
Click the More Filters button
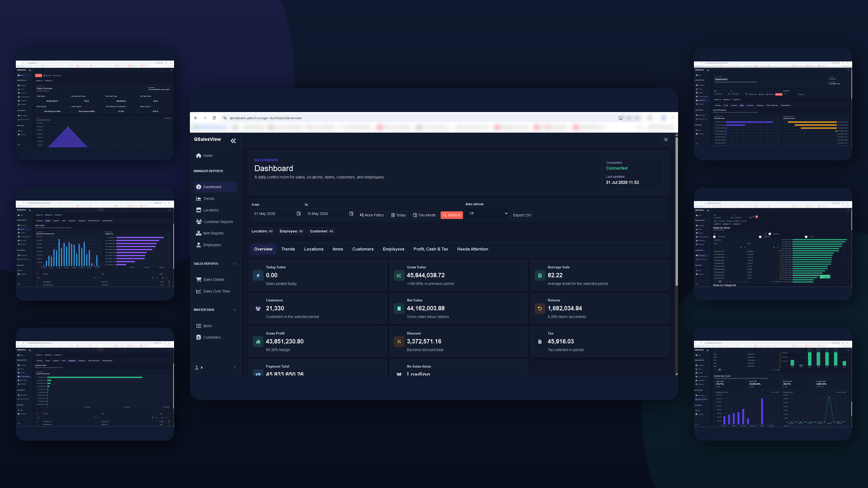tap(372, 215)
